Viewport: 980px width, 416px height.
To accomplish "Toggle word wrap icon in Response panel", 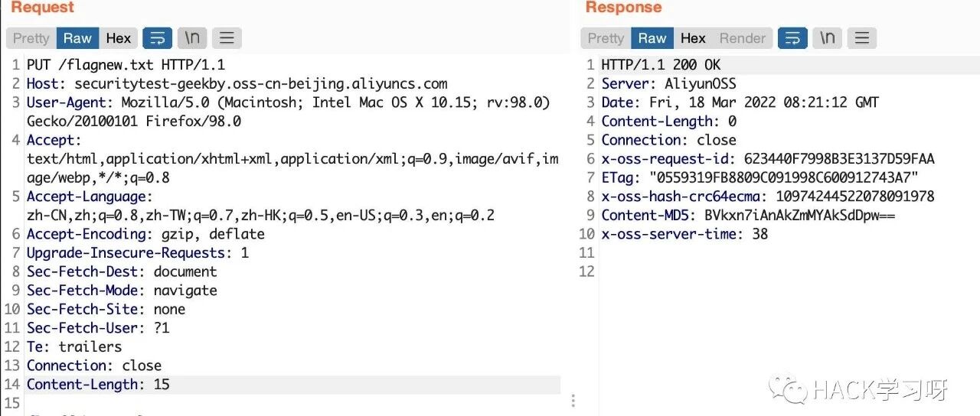I will click(793, 37).
